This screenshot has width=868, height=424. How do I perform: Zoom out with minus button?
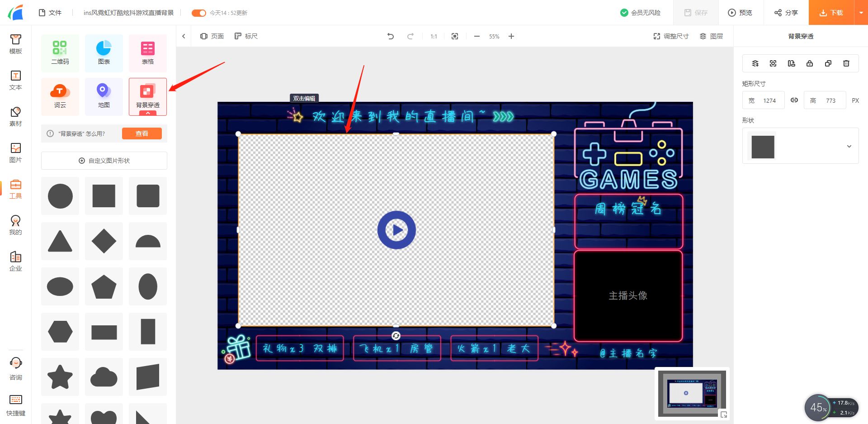coord(477,36)
